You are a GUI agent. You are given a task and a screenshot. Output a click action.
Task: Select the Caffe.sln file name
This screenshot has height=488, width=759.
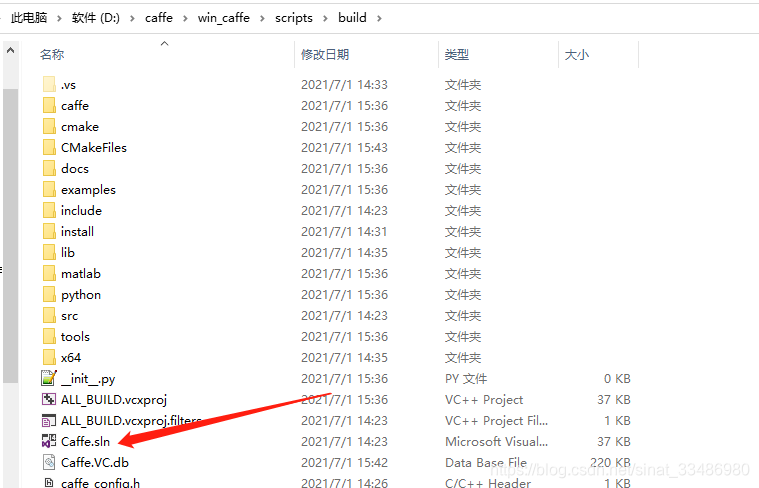[x=85, y=442]
